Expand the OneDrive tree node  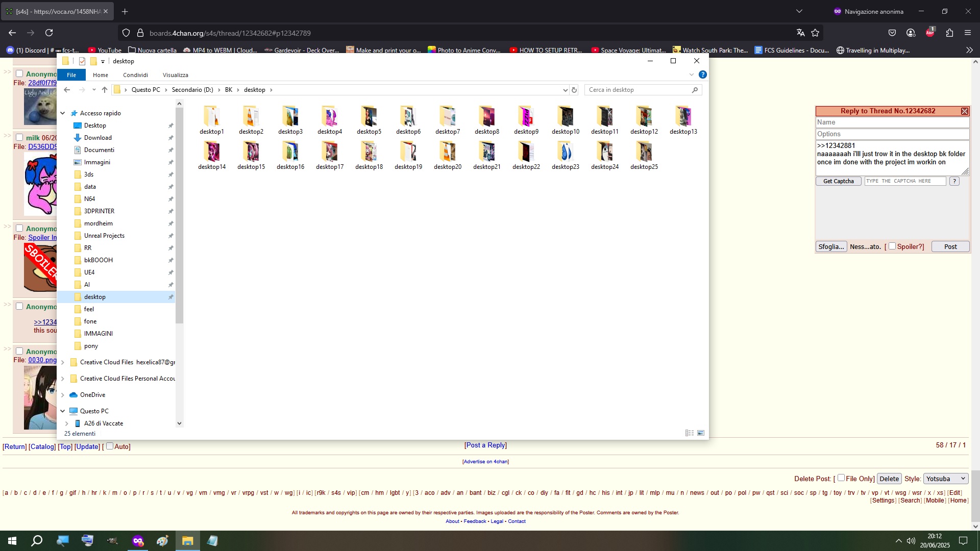(63, 395)
